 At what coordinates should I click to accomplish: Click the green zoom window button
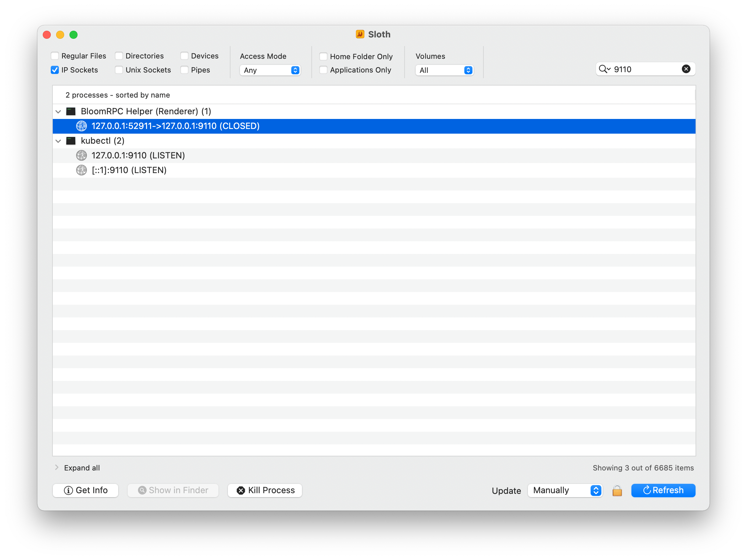click(x=73, y=35)
